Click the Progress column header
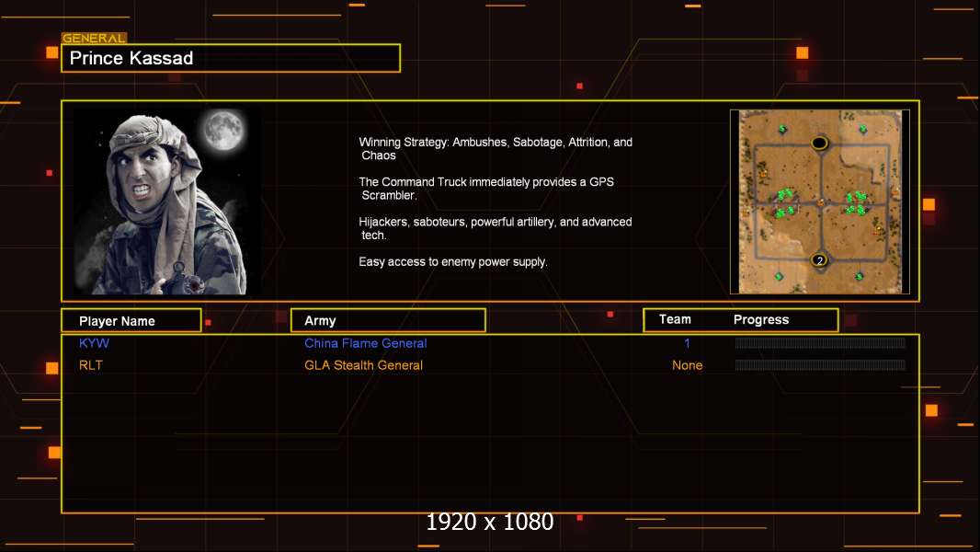The width and height of the screenshot is (980, 552). coord(761,319)
